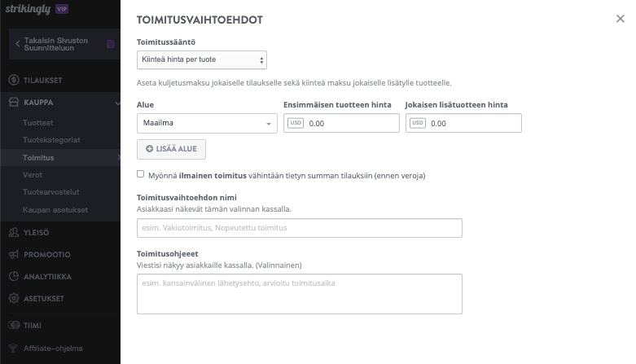Click the Analytiikka pie chart icon
The height and width of the screenshot is (364, 636).
[x=14, y=276]
